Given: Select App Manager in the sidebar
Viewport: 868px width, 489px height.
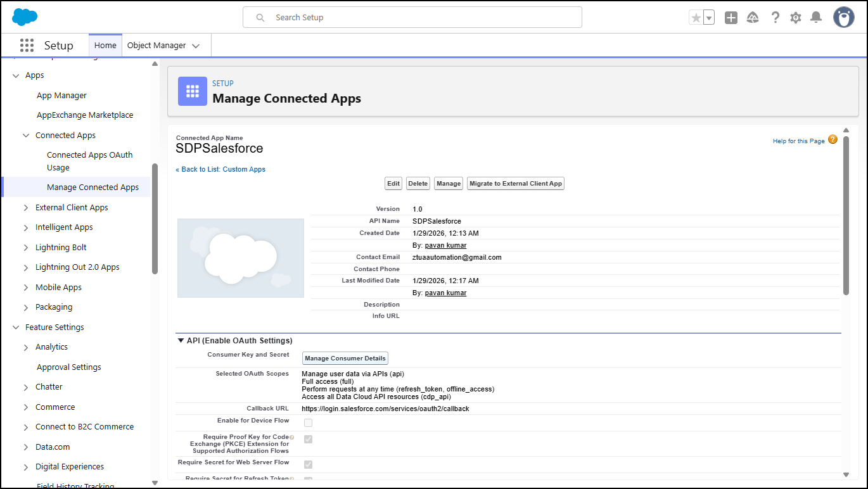Looking at the screenshot, I should pos(61,95).
